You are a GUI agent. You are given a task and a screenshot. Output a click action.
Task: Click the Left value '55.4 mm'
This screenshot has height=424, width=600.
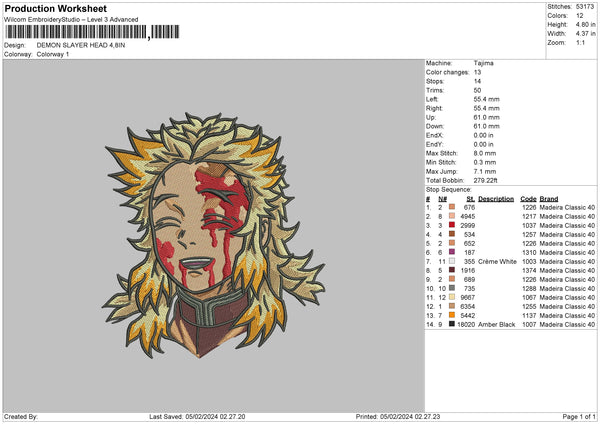click(487, 99)
